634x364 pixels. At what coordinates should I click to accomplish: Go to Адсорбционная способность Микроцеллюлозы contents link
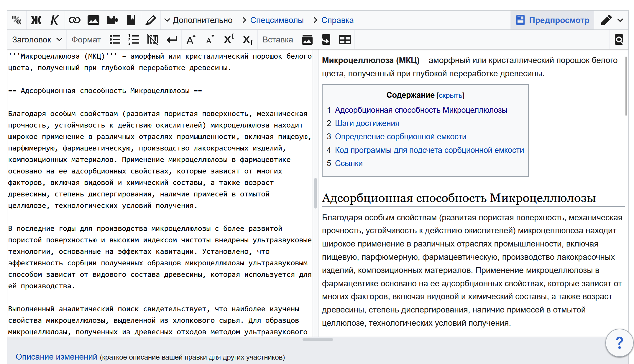[421, 110]
